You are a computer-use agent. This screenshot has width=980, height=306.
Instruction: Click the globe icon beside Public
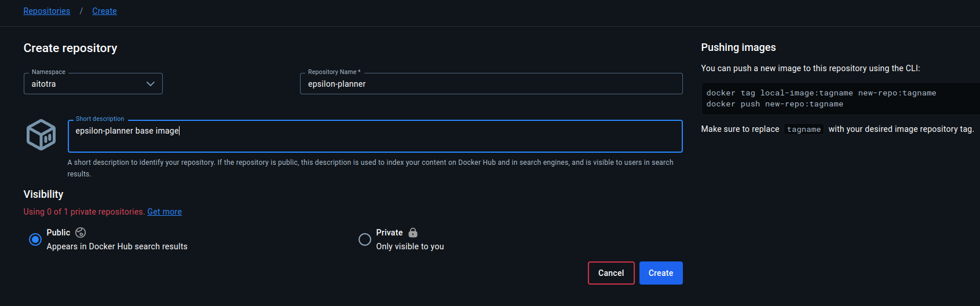click(x=81, y=233)
